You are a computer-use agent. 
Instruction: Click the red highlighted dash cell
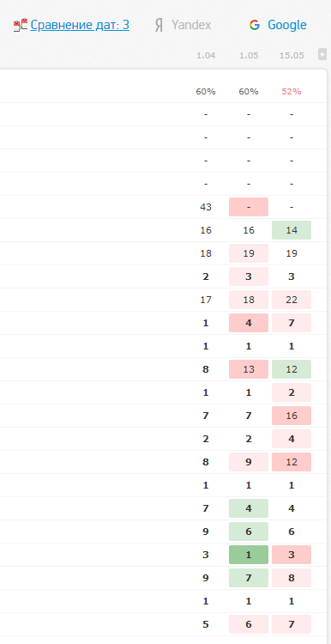point(249,207)
